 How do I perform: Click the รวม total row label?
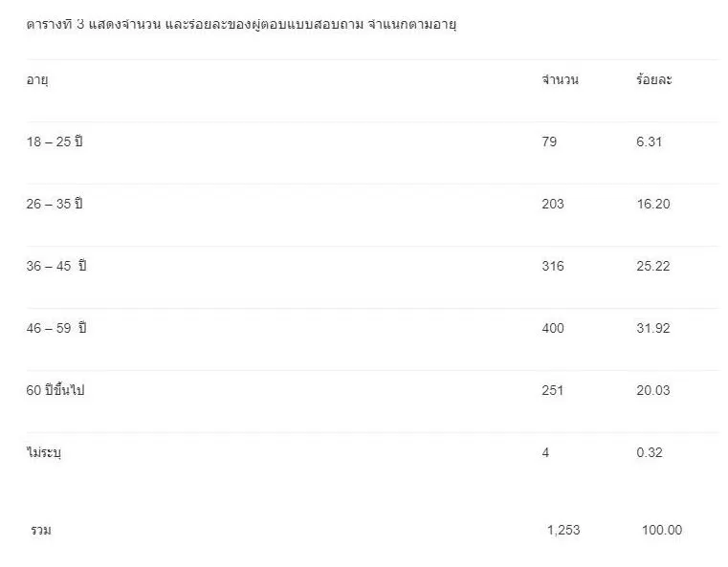pos(41,531)
